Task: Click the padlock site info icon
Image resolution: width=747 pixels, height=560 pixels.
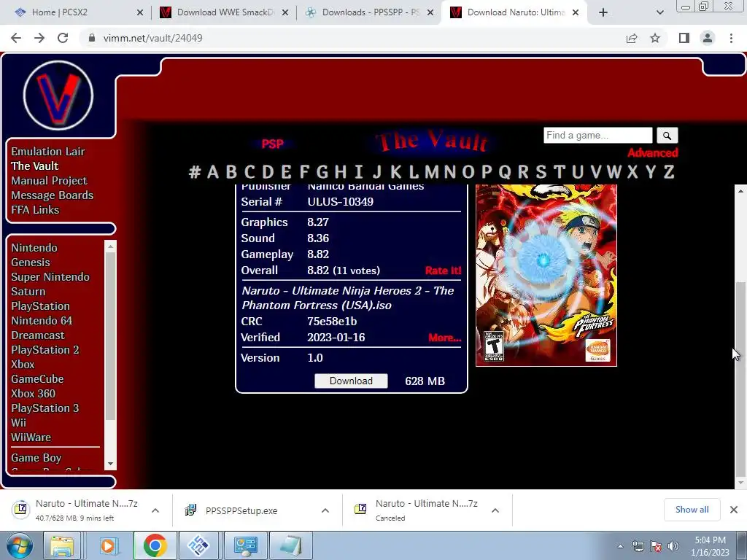Action: [x=92, y=38]
